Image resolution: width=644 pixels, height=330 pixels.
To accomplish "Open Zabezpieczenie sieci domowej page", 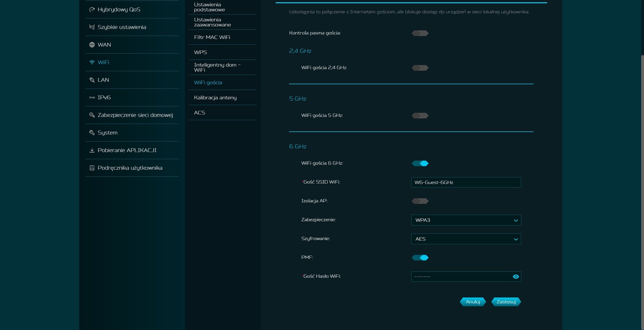I will [132, 115].
